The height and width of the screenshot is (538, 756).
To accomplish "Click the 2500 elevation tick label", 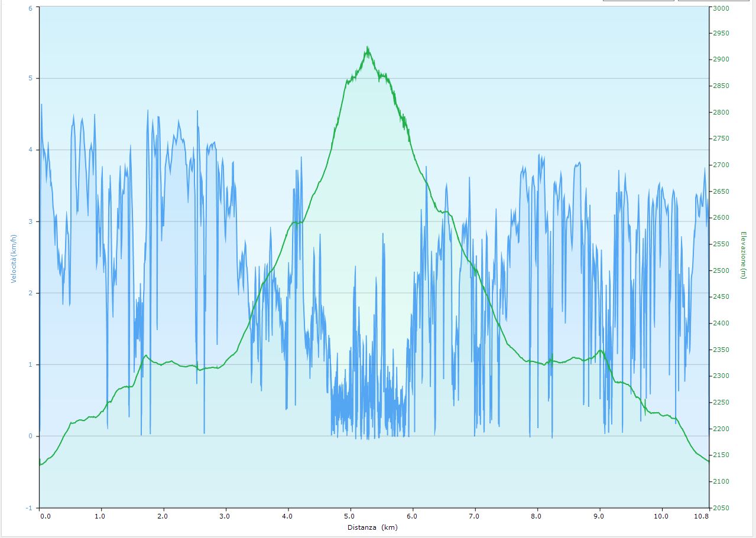I will 721,270.
